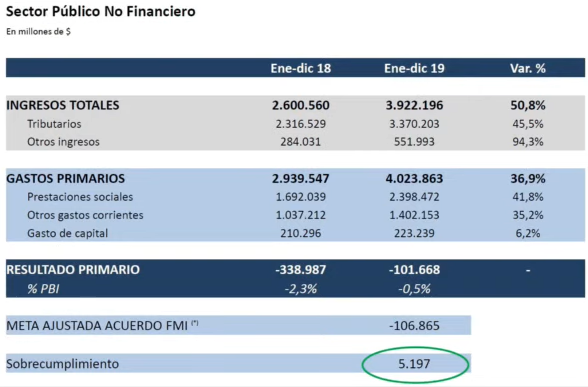Click the 3.922.196 total income value

[414, 105]
